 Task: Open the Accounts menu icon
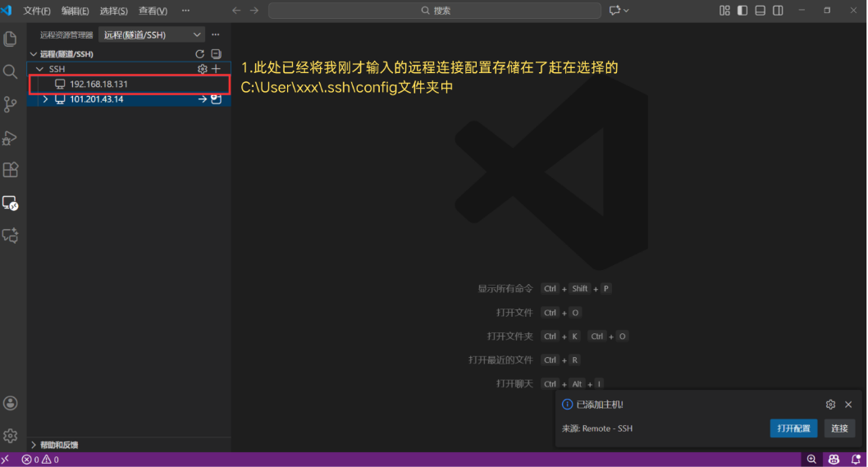coord(10,403)
